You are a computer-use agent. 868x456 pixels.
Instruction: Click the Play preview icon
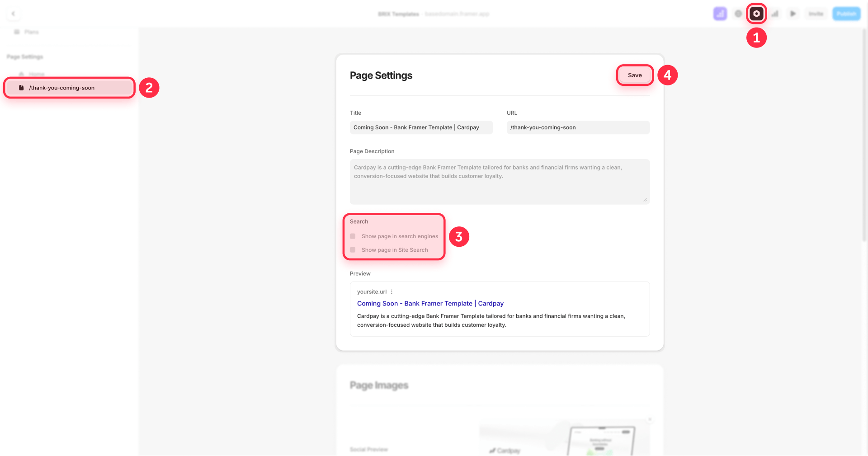pos(793,14)
